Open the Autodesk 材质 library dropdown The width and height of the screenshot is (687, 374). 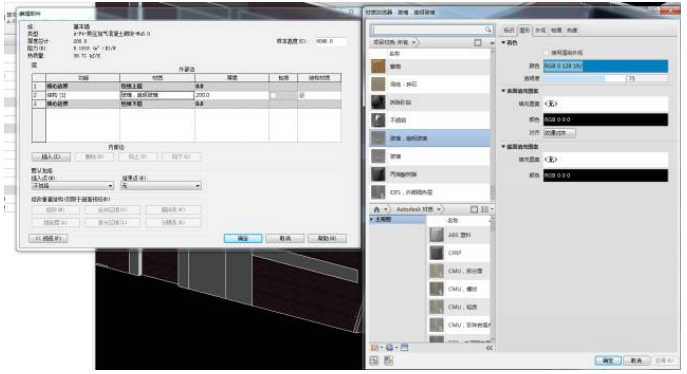pos(438,209)
